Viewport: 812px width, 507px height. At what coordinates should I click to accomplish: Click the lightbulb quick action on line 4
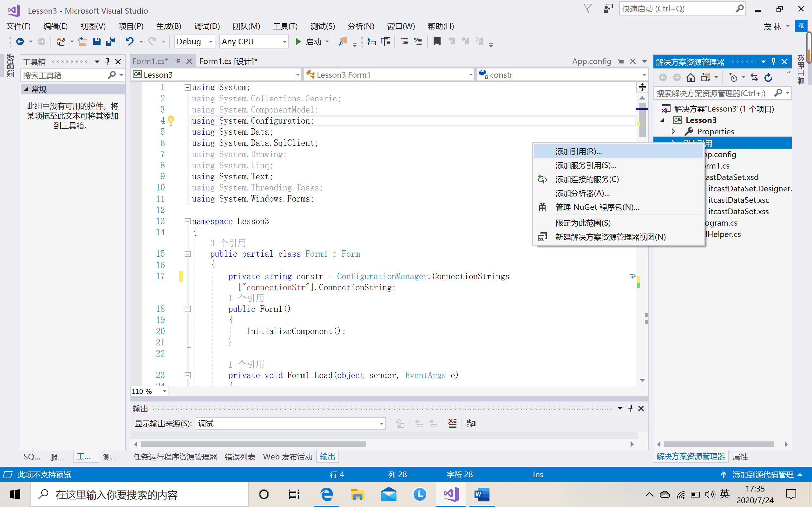pos(171,120)
